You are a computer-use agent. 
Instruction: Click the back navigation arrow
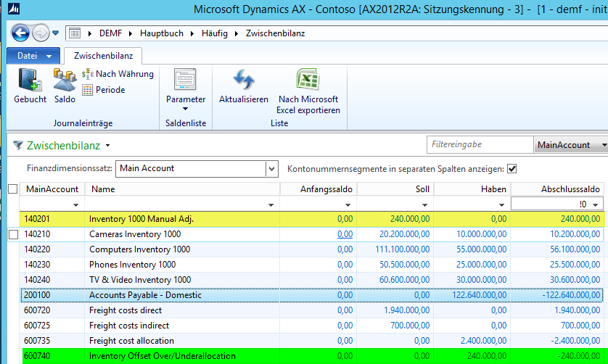pyautogui.click(x=20, y=33)
